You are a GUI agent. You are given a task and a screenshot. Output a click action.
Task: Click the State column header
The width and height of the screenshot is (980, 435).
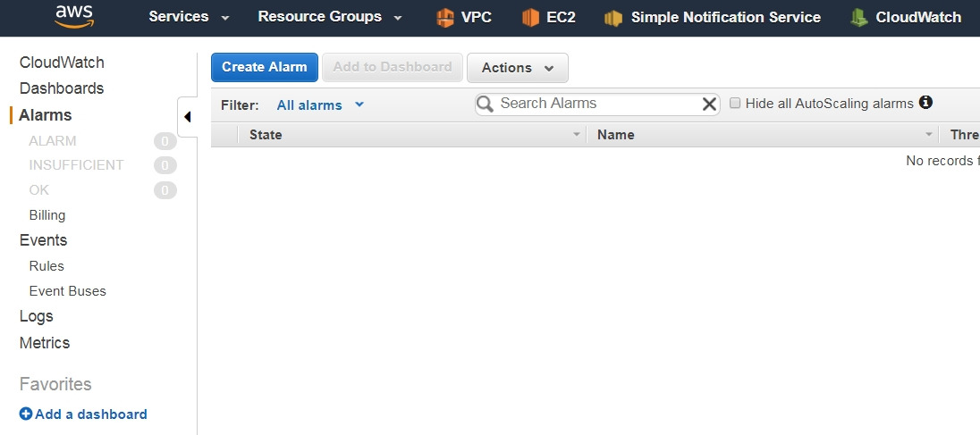tap(412, 135)
